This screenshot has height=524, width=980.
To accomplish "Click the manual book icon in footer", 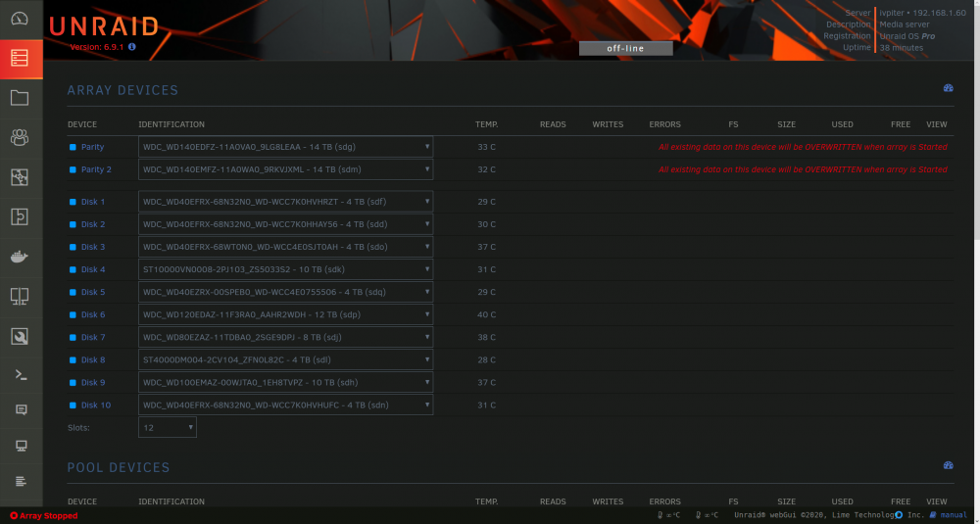I will (x=933, y=515).
